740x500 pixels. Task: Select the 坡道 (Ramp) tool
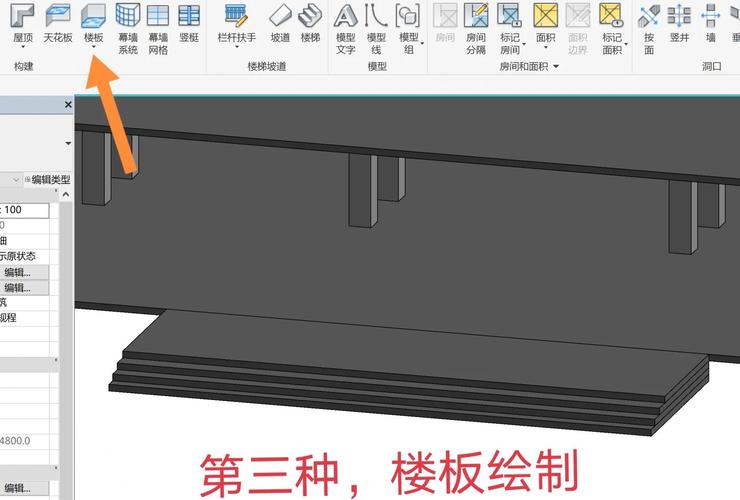coord(280,21)
